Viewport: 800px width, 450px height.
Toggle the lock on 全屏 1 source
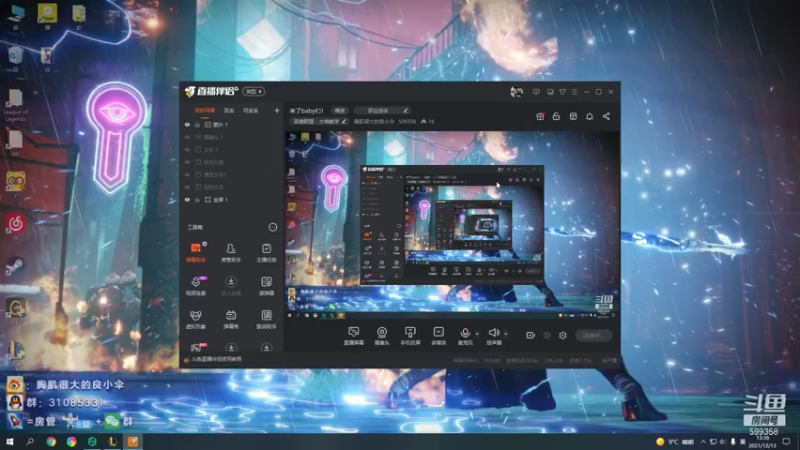pyautogui.click(x=197, y=199)
